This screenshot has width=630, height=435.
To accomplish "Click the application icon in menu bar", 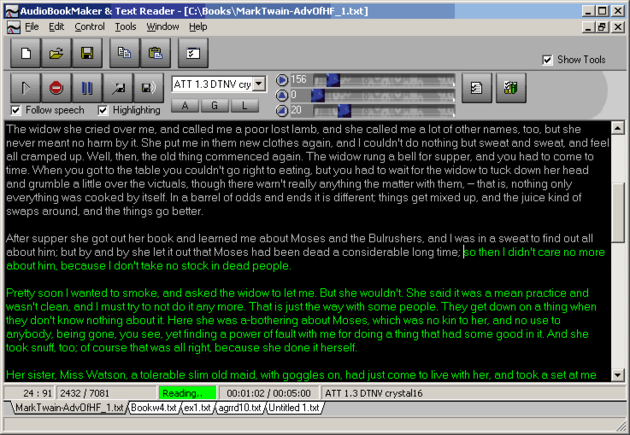I will pyautogui.click(x=14, y=27).
